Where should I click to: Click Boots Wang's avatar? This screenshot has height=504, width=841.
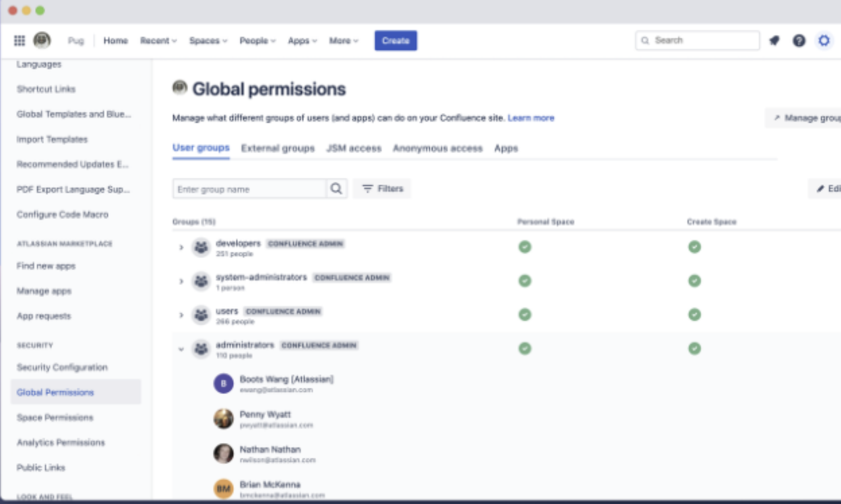tap(223, 384)
